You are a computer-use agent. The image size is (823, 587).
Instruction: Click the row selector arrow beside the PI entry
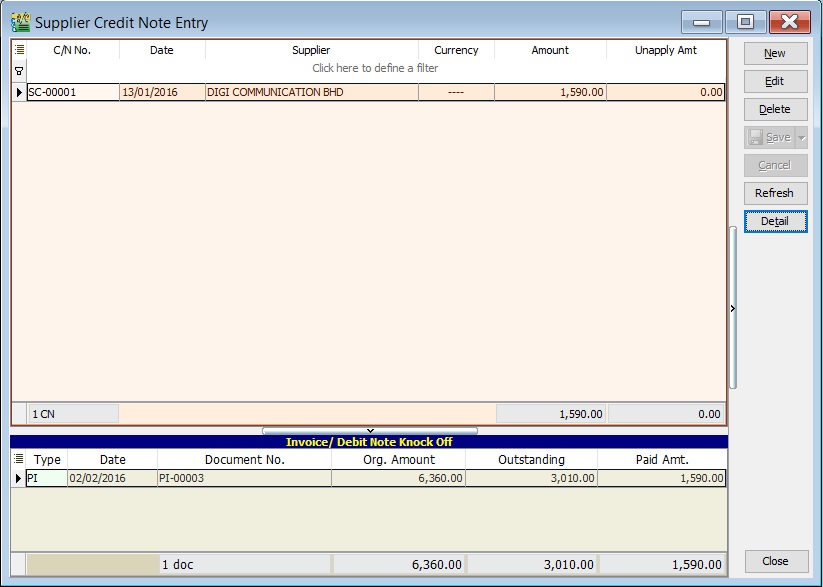pos(17,479)
